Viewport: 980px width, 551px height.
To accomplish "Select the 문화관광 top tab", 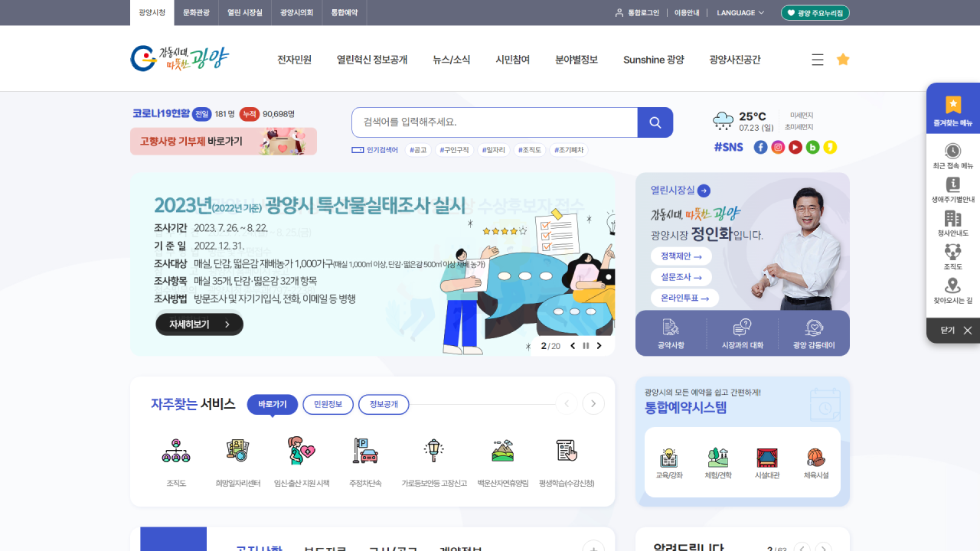I will pos(196,13).
